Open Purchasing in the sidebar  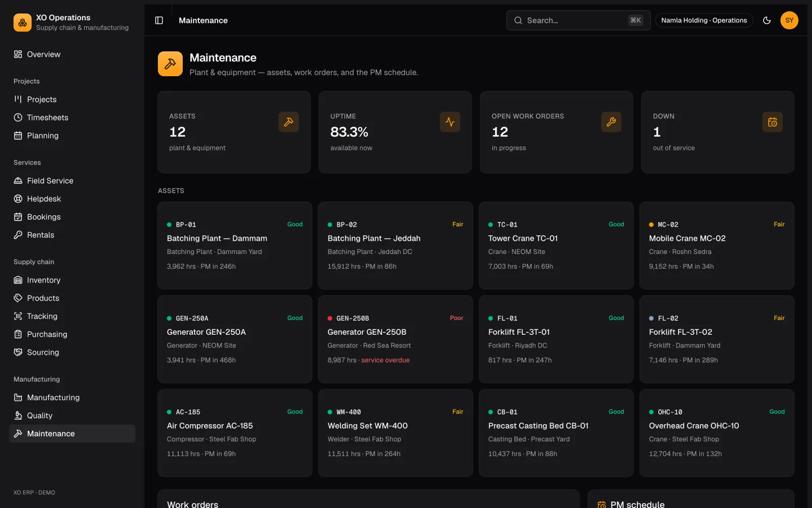(72, 334)
